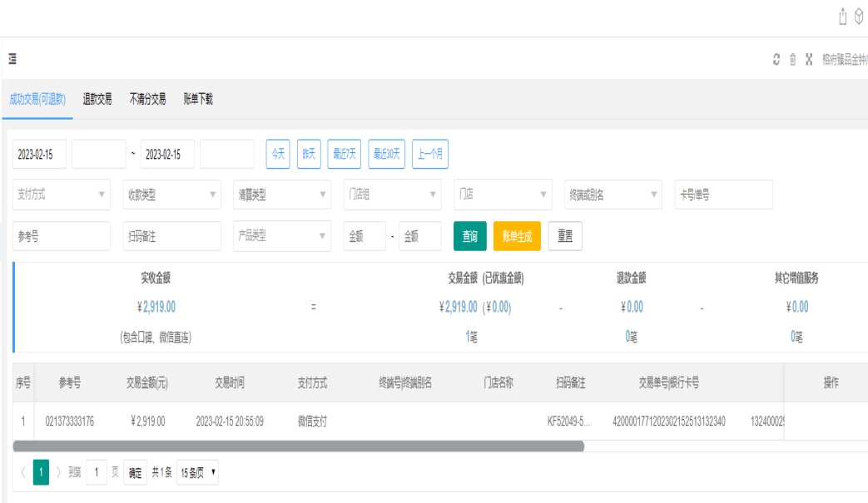
Task: Go to the previous page arrow
Action: [22, 473]
